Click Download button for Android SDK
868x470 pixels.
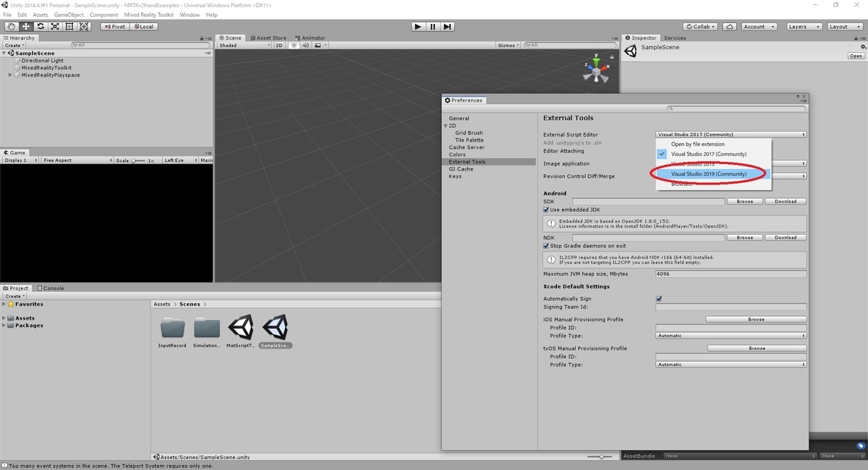[x=786, y=201]
